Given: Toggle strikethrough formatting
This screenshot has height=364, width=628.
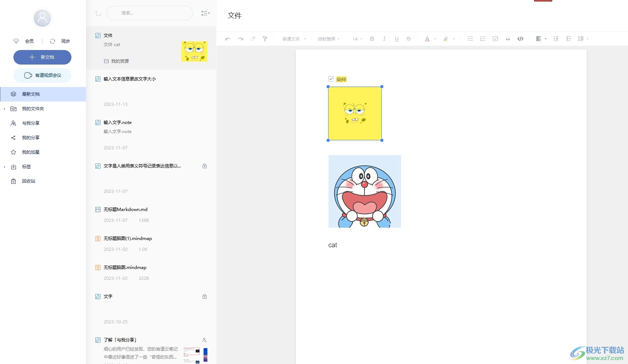Looking at the screenshot, I should pos(409,39).
